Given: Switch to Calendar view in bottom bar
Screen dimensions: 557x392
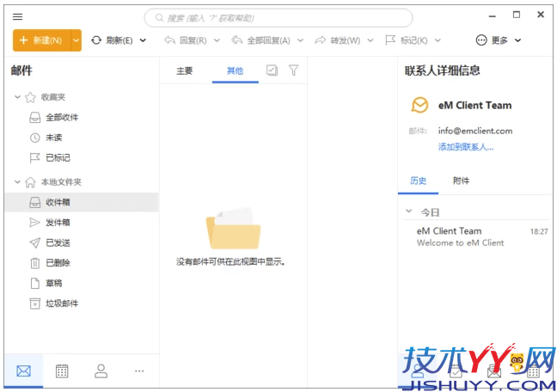Looking at the screenshot, I should click(x=62, y=371).
